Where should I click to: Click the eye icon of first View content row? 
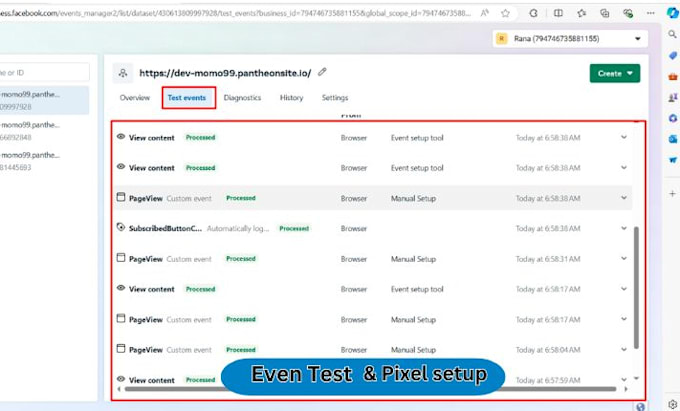121,137
